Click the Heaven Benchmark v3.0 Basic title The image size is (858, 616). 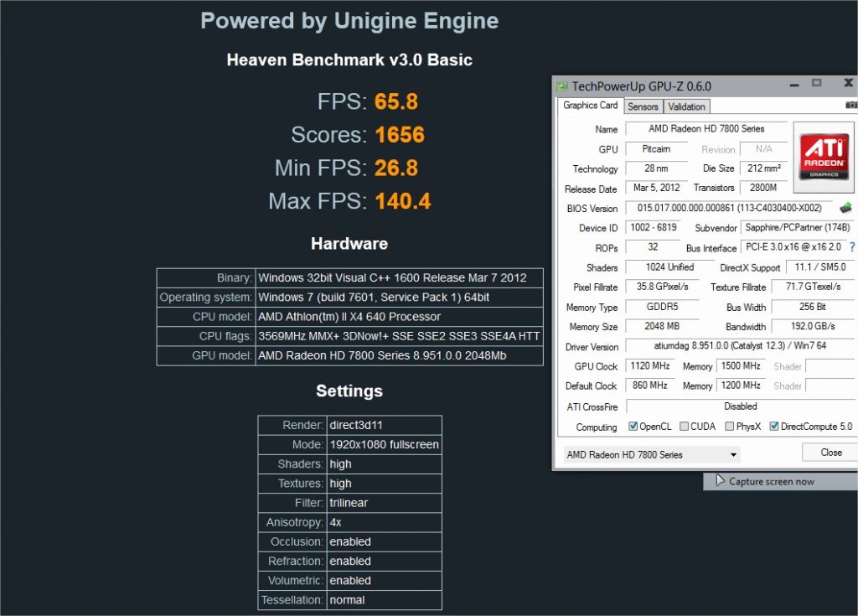click(x=349, y=60)
